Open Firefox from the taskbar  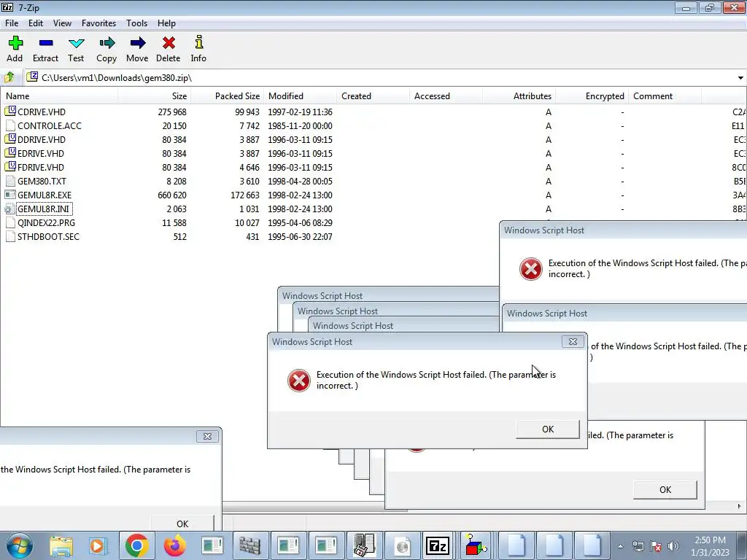174,545
